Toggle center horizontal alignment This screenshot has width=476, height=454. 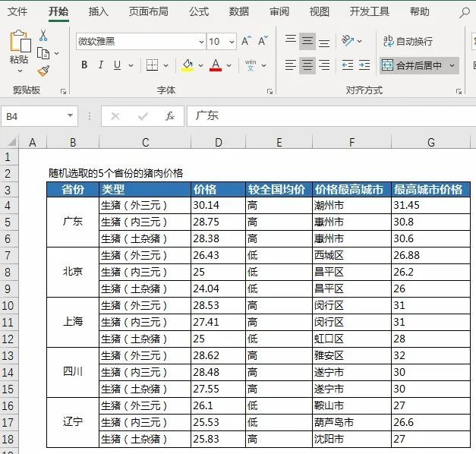307,65
